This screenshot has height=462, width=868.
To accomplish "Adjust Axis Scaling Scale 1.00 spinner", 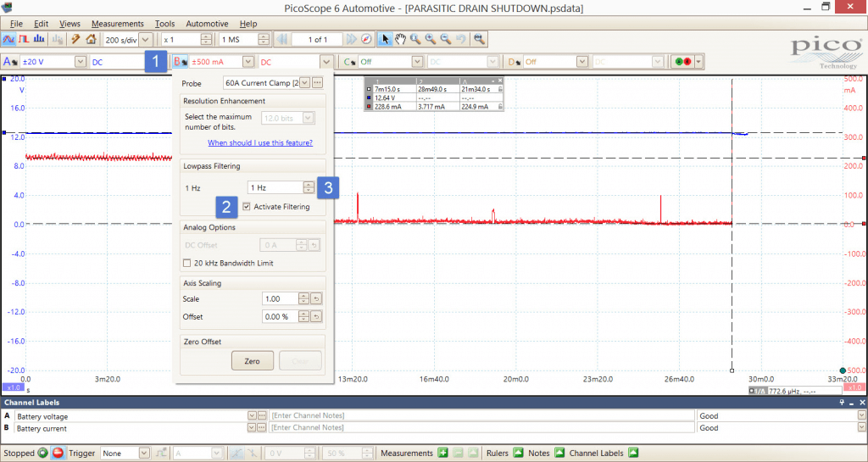I will (303, 298).
